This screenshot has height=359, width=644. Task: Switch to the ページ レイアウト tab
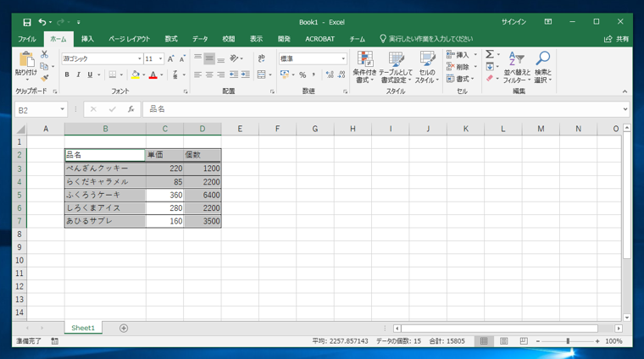click(x=130, y=39)
